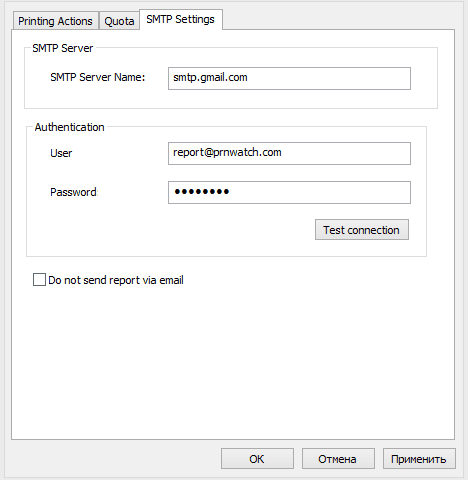Screen dimensions: 468x480
Task: Click into the User email field
Action: point(289,153)
